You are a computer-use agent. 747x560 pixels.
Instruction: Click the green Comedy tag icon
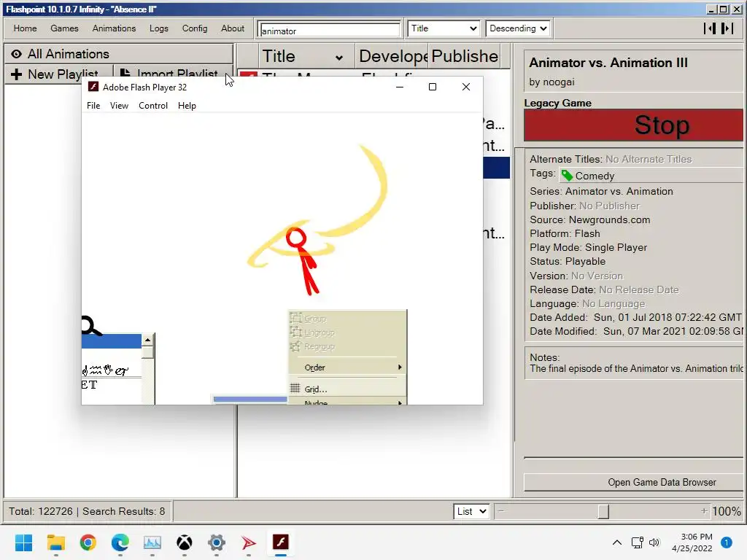[567, 176]
